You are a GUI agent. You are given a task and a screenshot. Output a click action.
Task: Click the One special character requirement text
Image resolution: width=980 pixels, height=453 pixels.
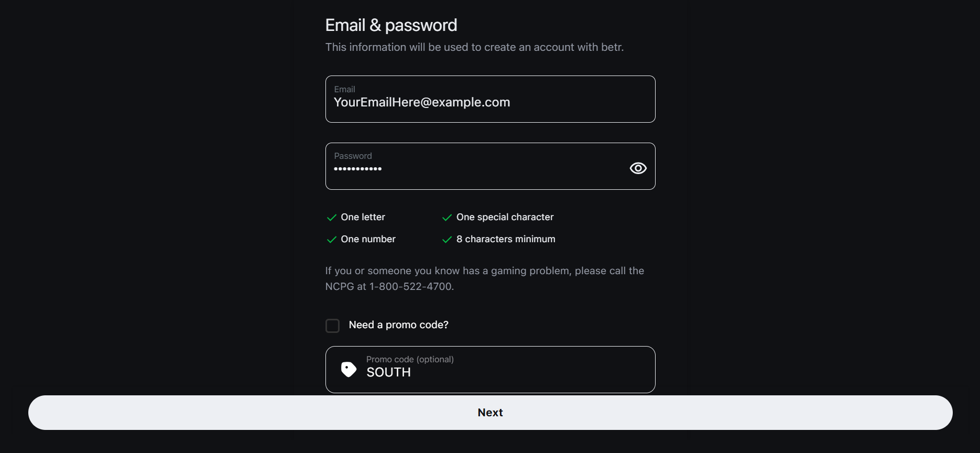(505, 217)
